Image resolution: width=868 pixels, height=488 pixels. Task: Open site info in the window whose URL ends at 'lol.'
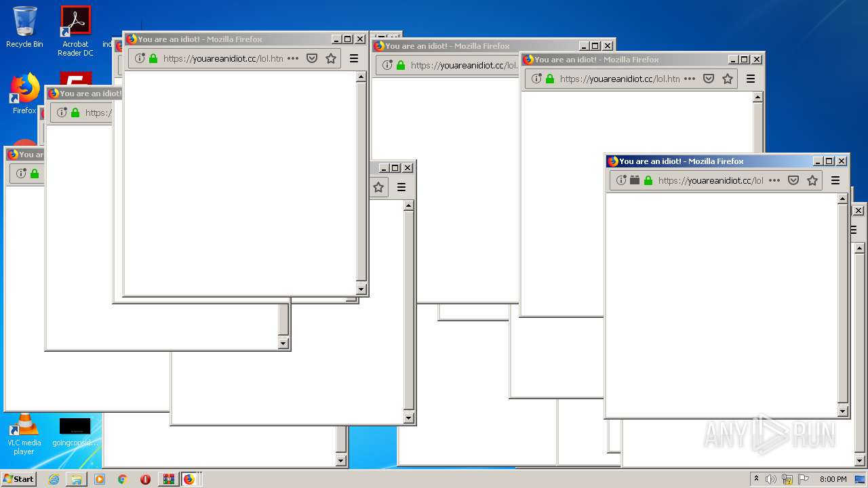click(387, 65)
